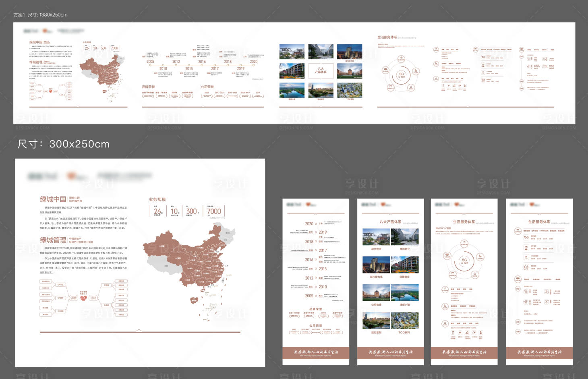This screenshot has height=379, width=588.
Task: Click 品牌荣誉 heading on the vertical timeline poster
Action: click(315, 309)
